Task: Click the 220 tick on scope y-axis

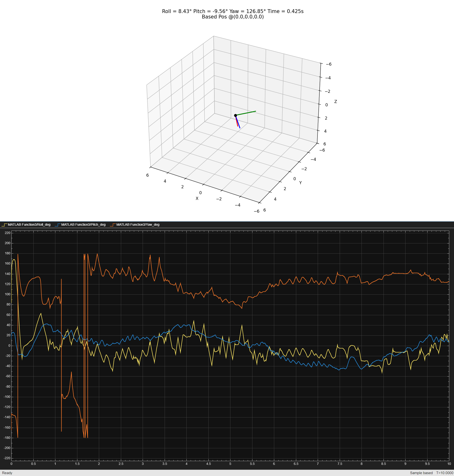Action: [x=8, y=233]
